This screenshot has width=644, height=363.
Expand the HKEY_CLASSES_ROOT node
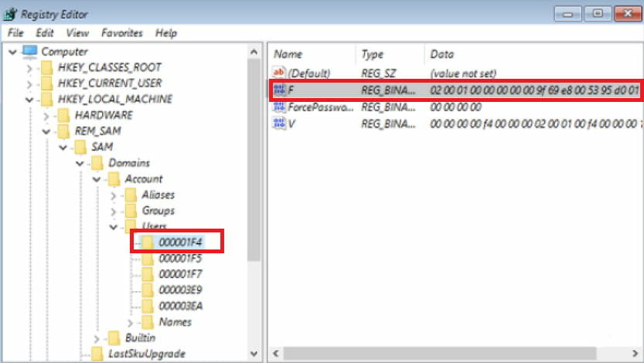pyautogui.click(x=29, y=69)
